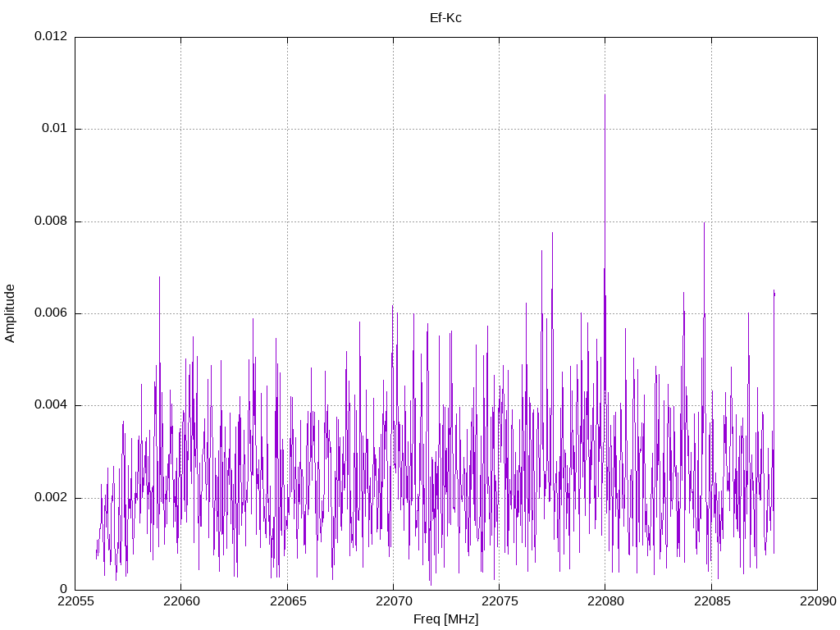
Task: Click the x-axis tick label 22055
Action: pyautogui.click(x=75, y=601)
